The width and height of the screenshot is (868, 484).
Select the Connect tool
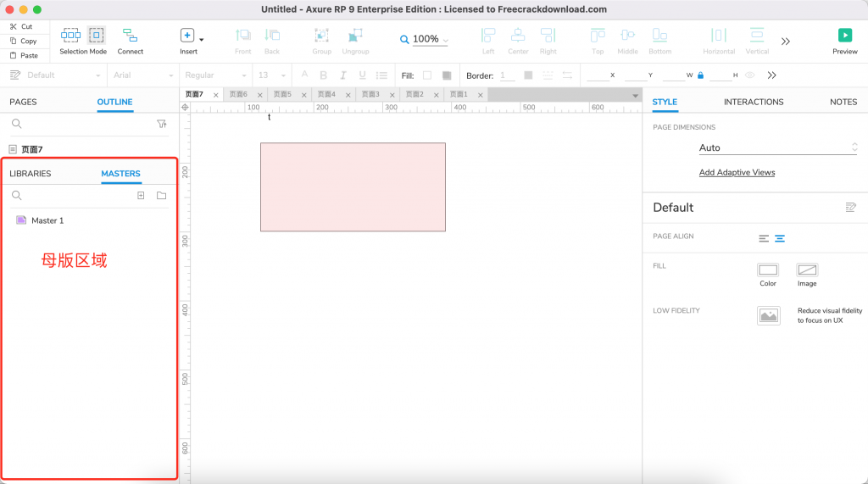click(130, 36)
